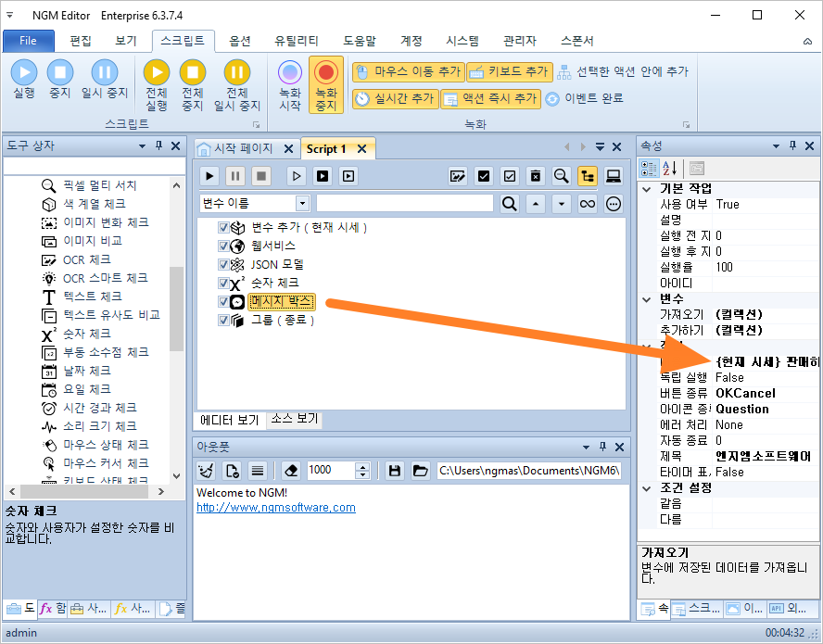This screenshot has width=823, height=644.
Task: Open the ngmsoftware.com link
Action: 276,508
